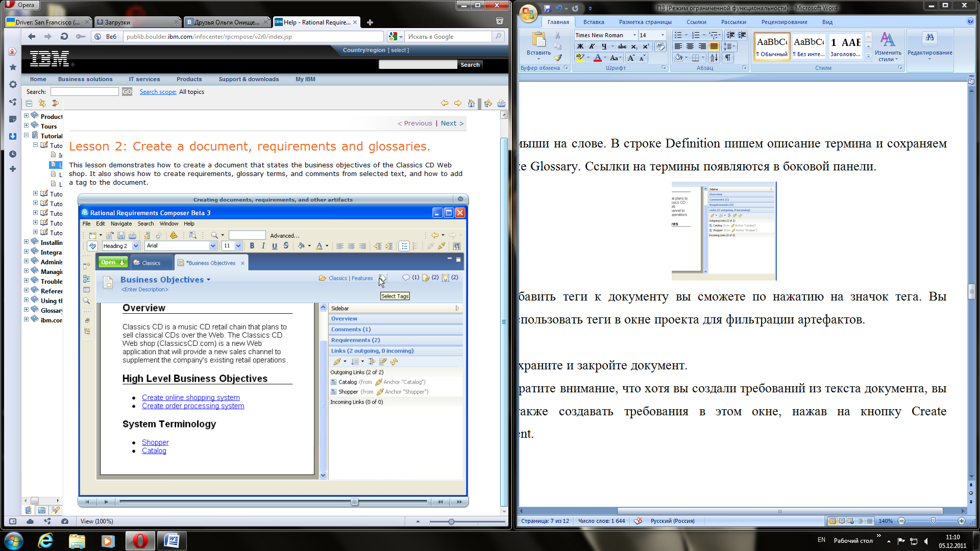Toggle Bold (Ж) in Word
The height and width of the screenshot is (551, 980).
(580, 46)
